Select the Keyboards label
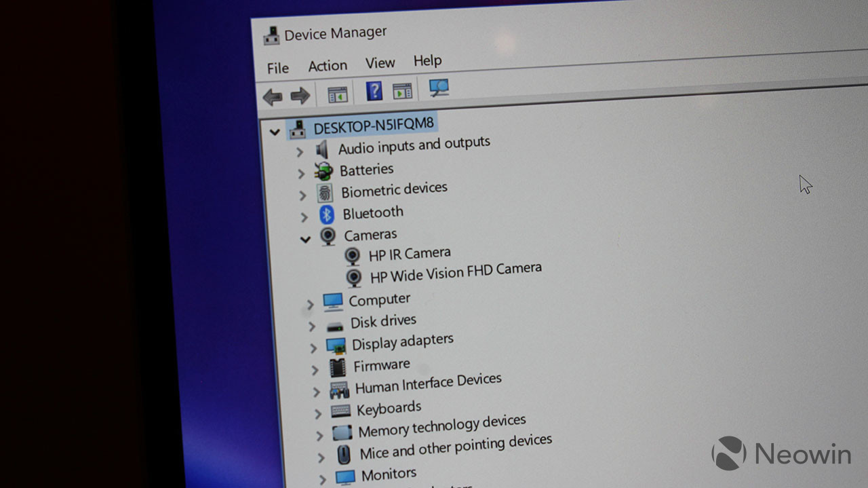 tap(389, 409)
